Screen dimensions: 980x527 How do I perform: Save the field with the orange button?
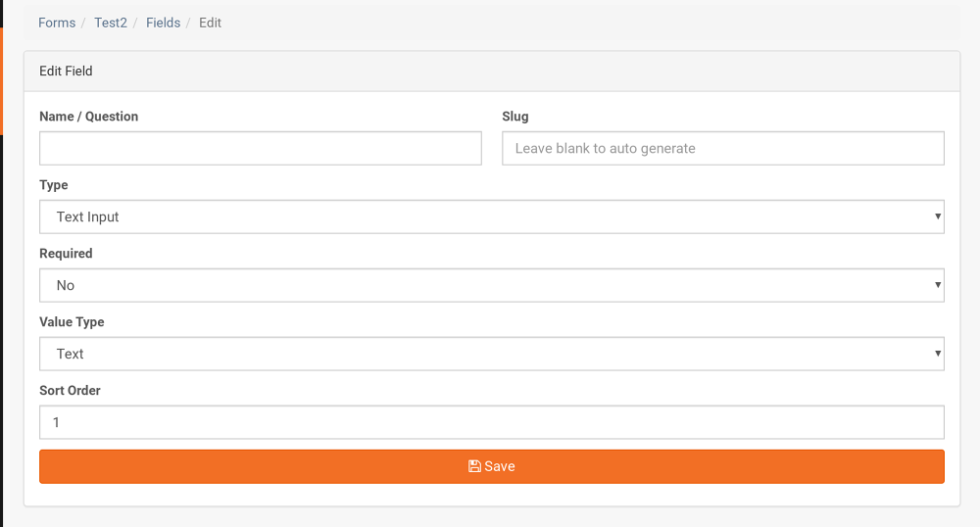click(492, 466)
